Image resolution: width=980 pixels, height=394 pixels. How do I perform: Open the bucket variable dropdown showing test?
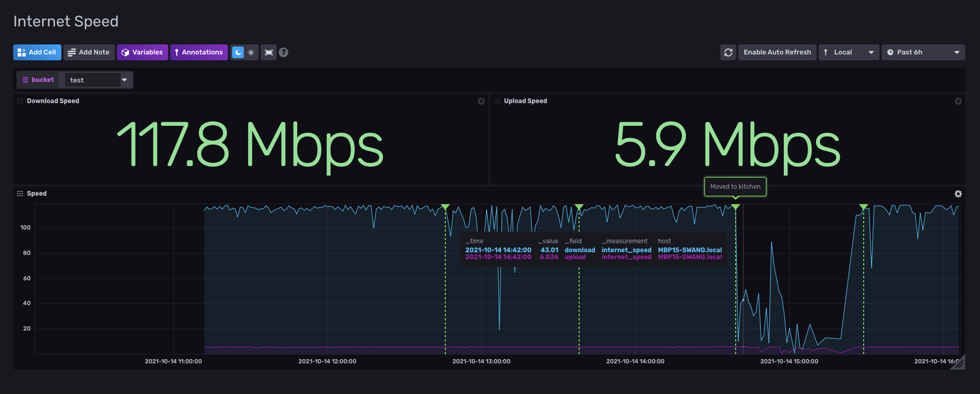coord(98,80)
